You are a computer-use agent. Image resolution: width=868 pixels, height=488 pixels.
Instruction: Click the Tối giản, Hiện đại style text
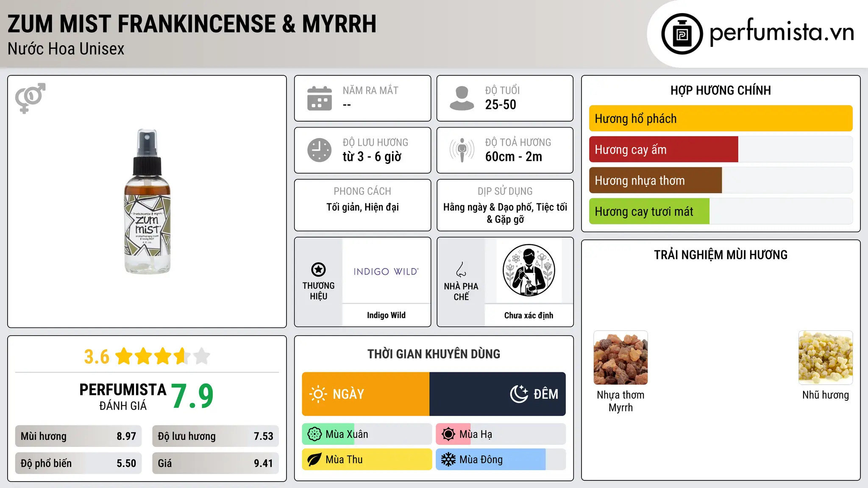(362, 207)
